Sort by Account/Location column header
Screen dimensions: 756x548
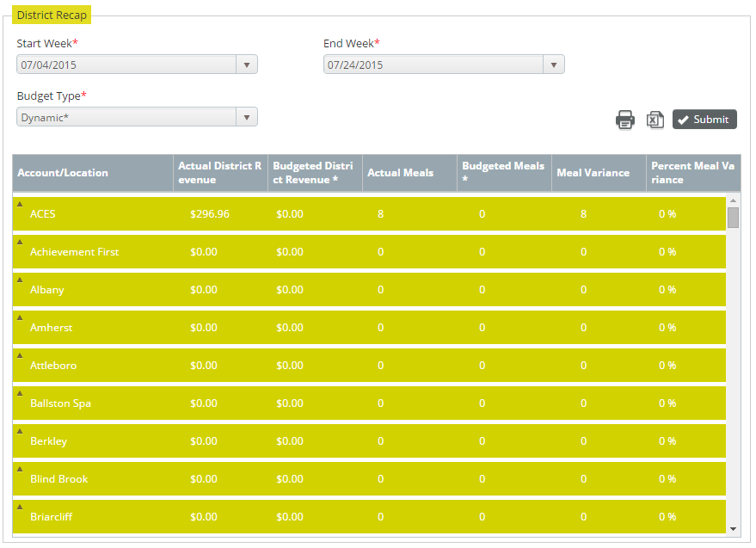(x=63, y=173)
